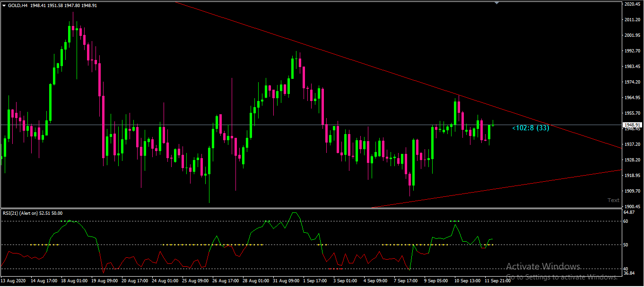
Task: Click the current price tag 1948.91
Action: pos(632,125)
